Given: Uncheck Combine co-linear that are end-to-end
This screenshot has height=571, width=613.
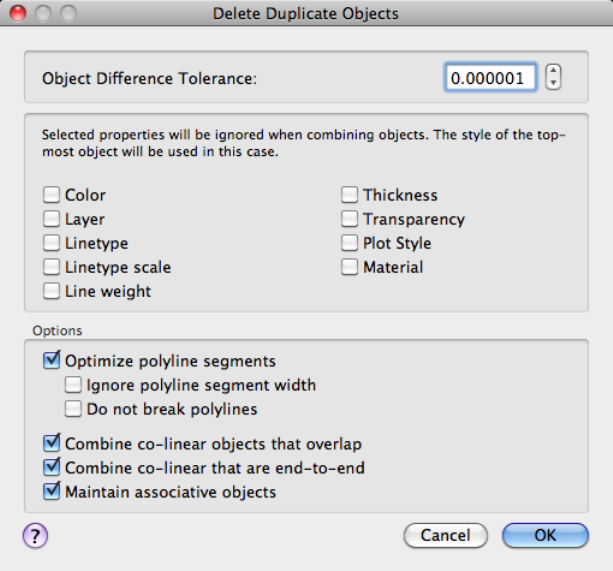Looking at the screenshot, I should (52, 467).
